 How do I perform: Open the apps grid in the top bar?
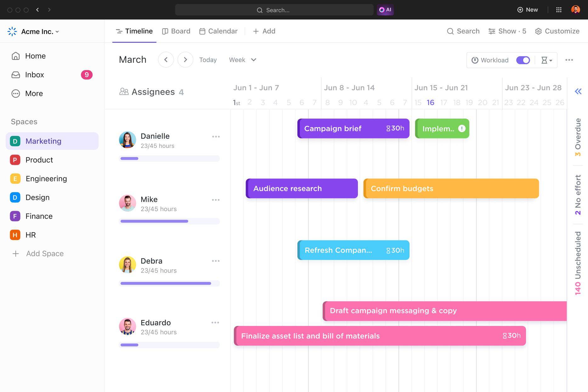coord(559,10)
